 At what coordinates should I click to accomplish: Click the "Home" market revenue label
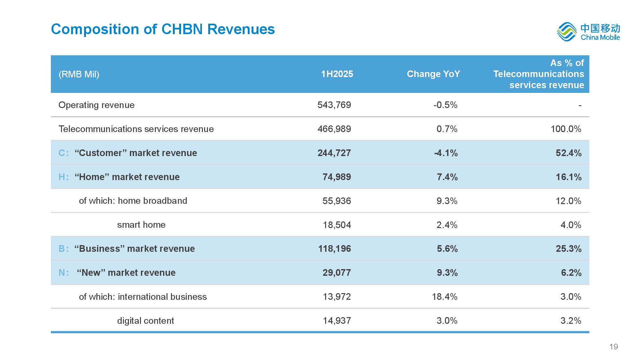tap(127, 177)
